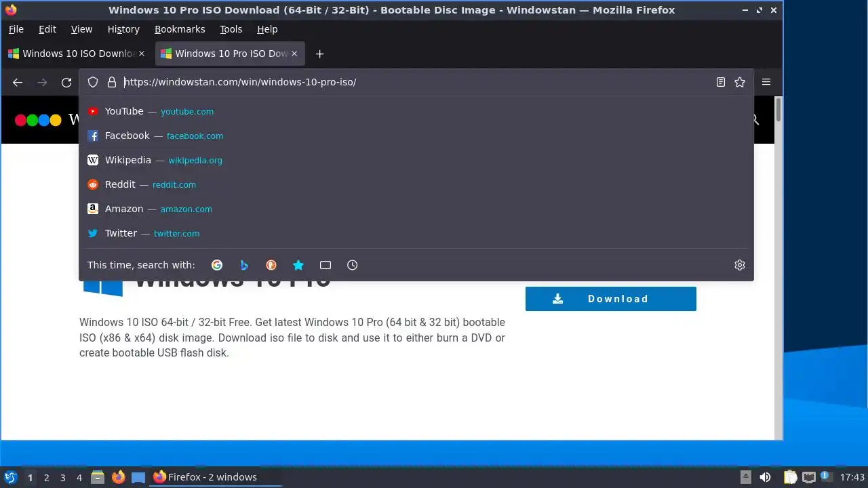
Task: Open a new tab with plus button
Action: 319,54
